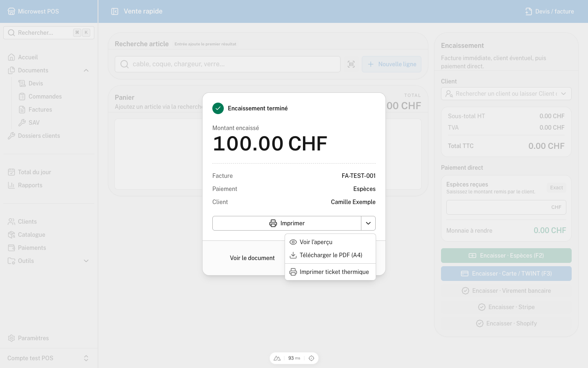588x368 pixels.
Task: Select Voir l'aperçu from the menu
Action: click(x=330, y=242)
